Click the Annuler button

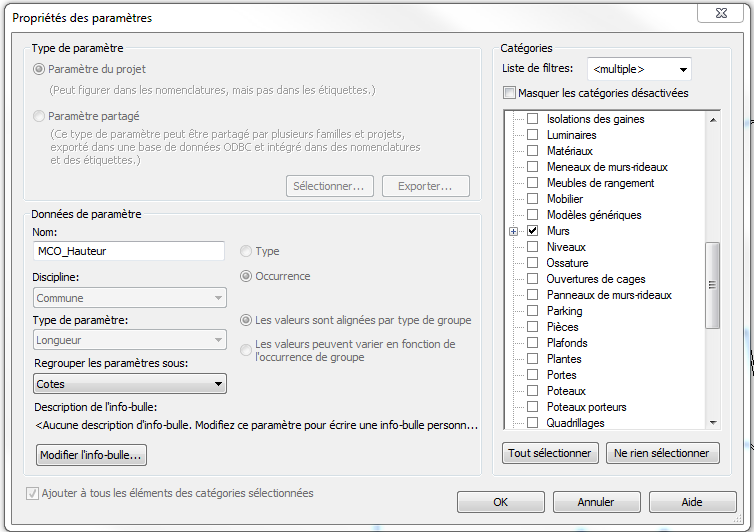click(596, 502)
